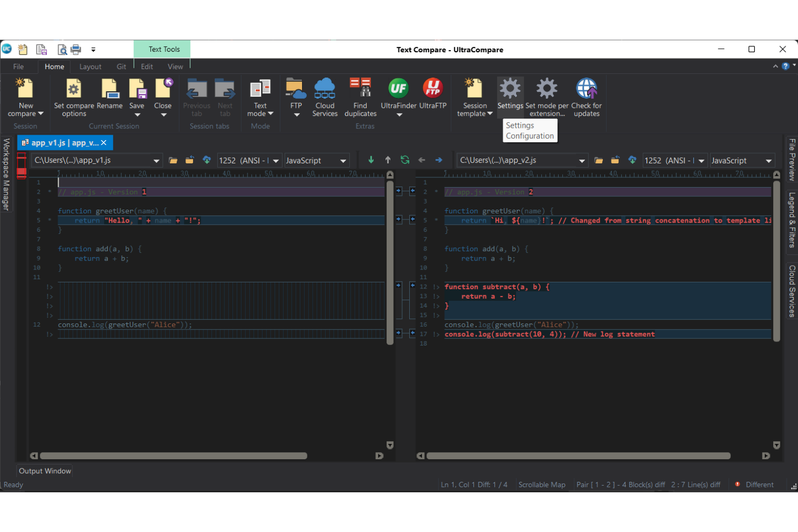Click the green recompare refresh icon

pyautogui.click(x=405, y=160)
